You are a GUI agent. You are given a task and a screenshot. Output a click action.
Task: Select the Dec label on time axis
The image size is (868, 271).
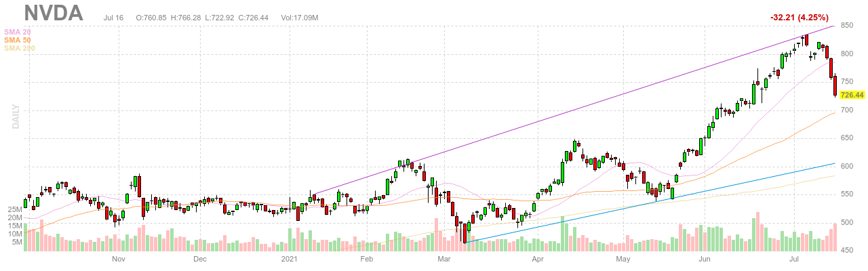coord(199,259)
